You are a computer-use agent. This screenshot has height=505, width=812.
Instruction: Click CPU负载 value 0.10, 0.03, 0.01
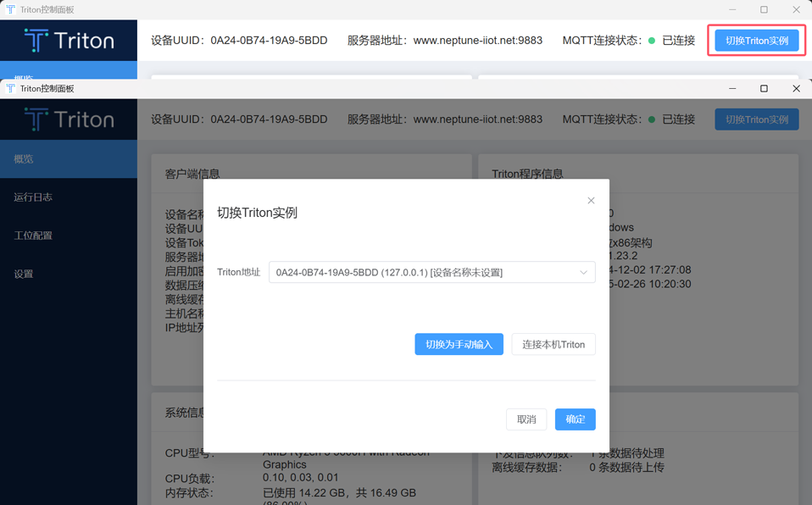tap(300, 478)
